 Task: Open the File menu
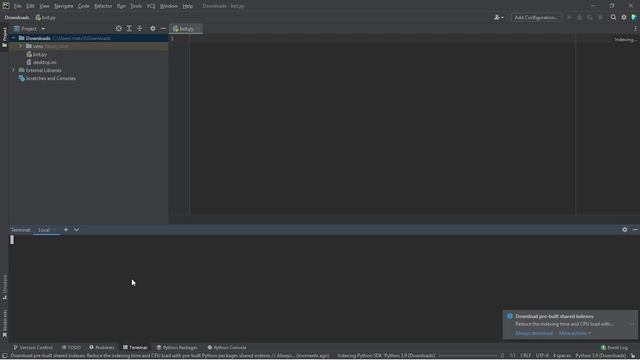(18, 6)
